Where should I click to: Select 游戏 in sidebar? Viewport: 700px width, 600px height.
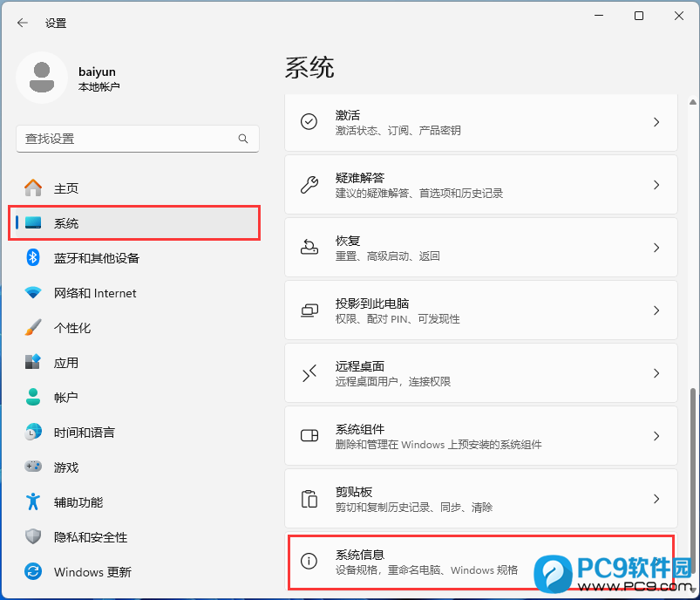137,467
